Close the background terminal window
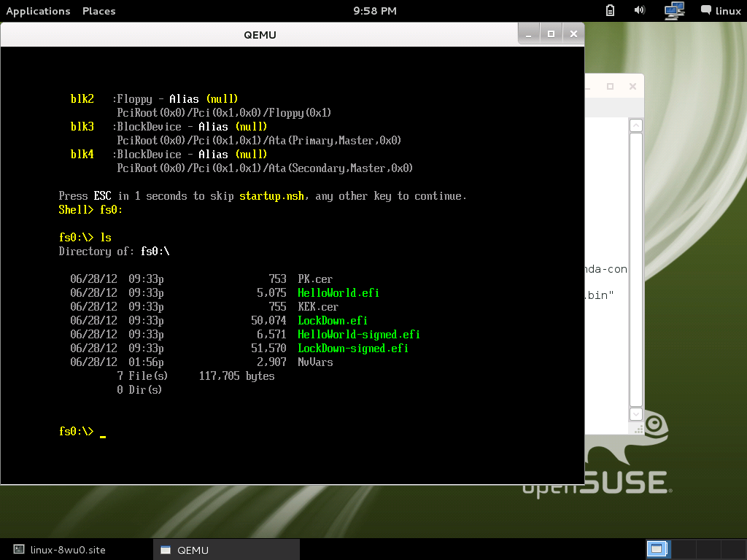Image resolution: width=747 pixels, height=560 pixels. (x=632, y=86)
